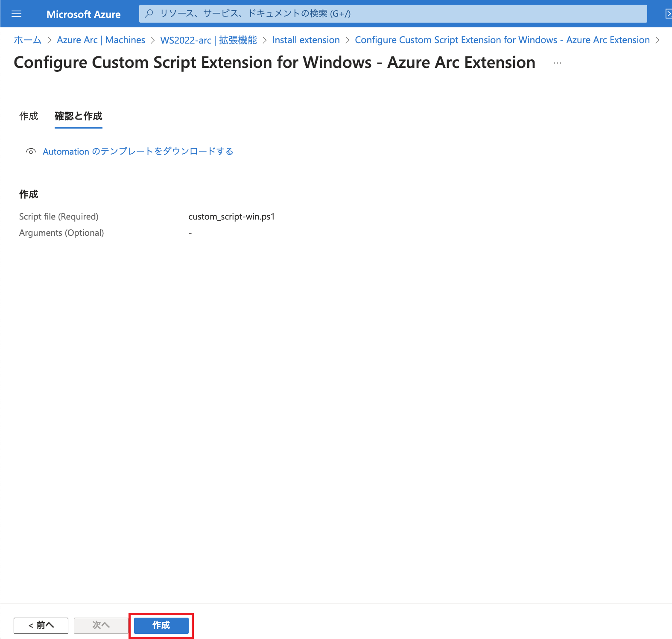Switch to the 作成 tab
This screenshot has height=639, width=672.
point(29,116)
